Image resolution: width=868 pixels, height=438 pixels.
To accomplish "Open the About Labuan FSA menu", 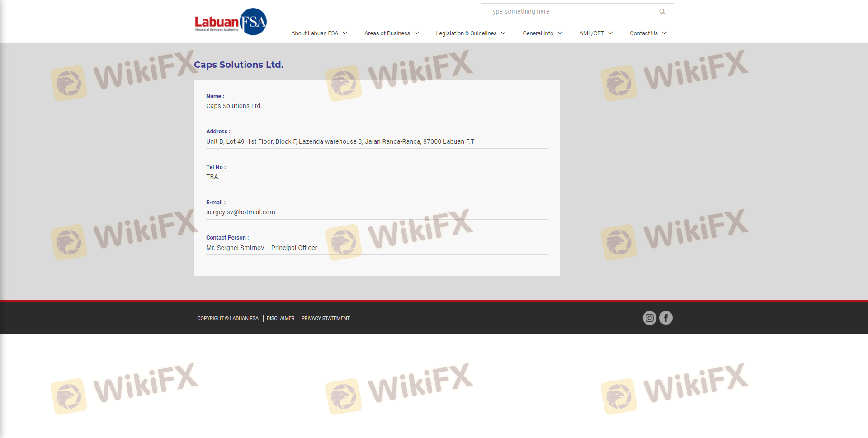I will 315,33.
